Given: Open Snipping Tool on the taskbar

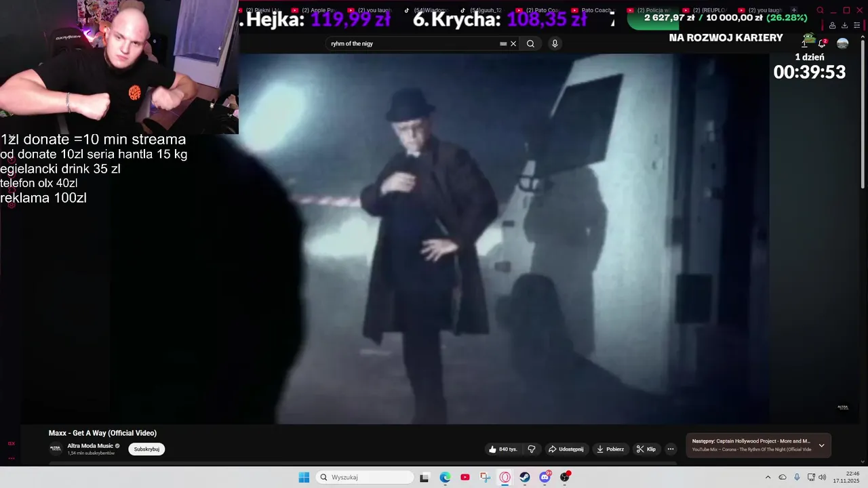Looking at the screenshot, I should pyautogui.click(x=485, y=477).
